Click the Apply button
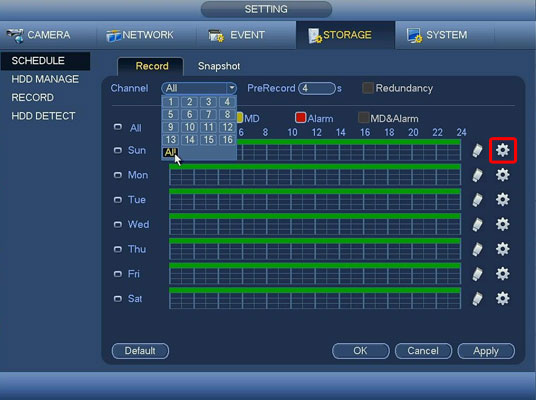Image resolution: width=536 pixels, height=400 pixels. tap(486, 351)
